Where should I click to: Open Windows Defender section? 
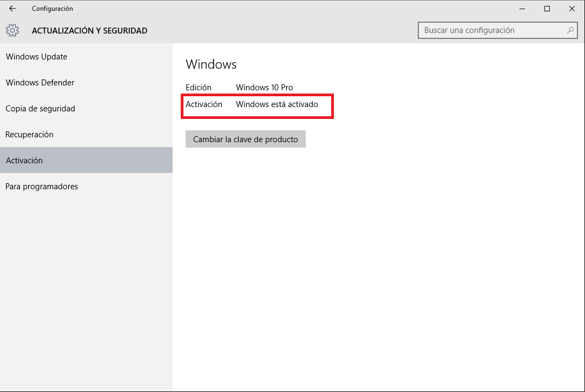coord(86,82)
